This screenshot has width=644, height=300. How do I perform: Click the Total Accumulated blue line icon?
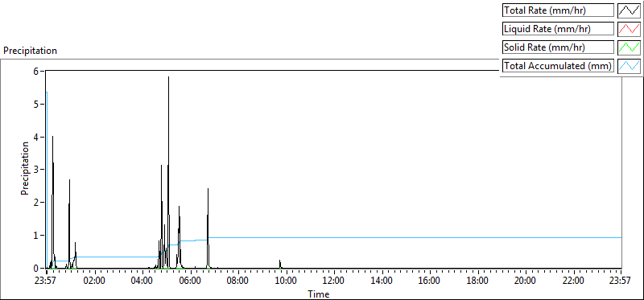point(629,66)
